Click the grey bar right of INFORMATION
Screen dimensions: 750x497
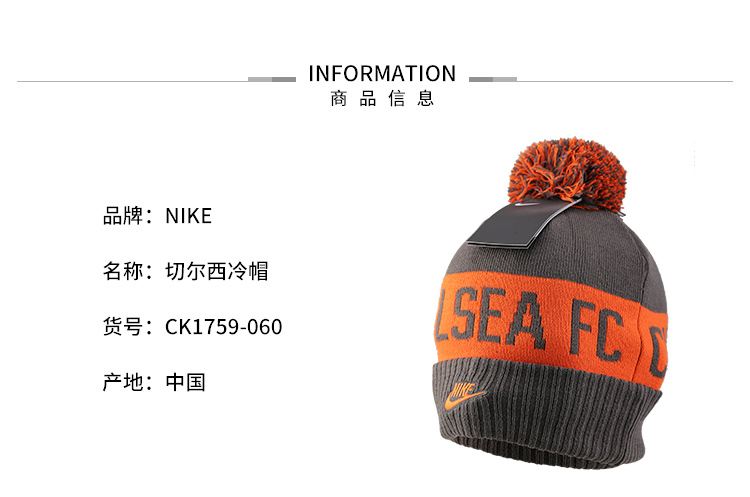pyautogui.click(x=493, y=79)
